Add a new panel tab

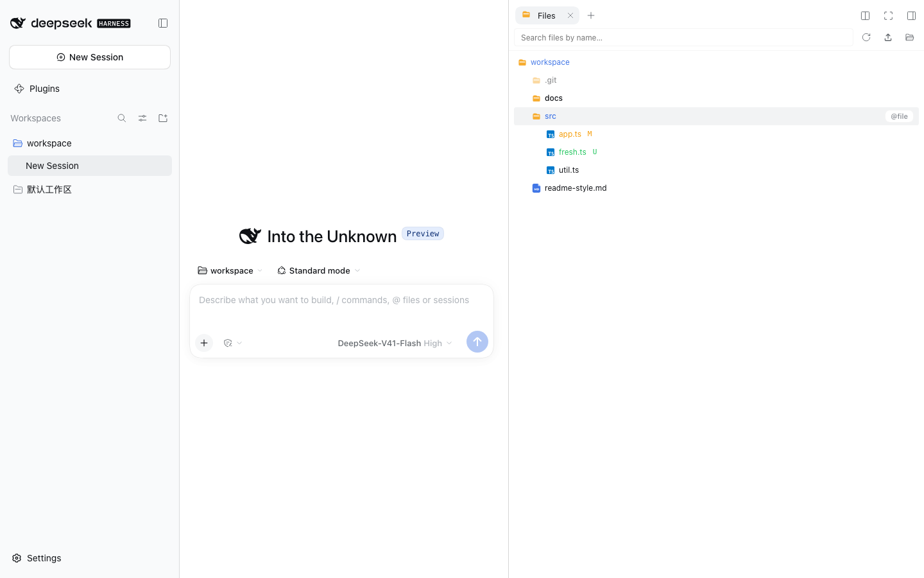pyautogui.click(x=591, y=15)
